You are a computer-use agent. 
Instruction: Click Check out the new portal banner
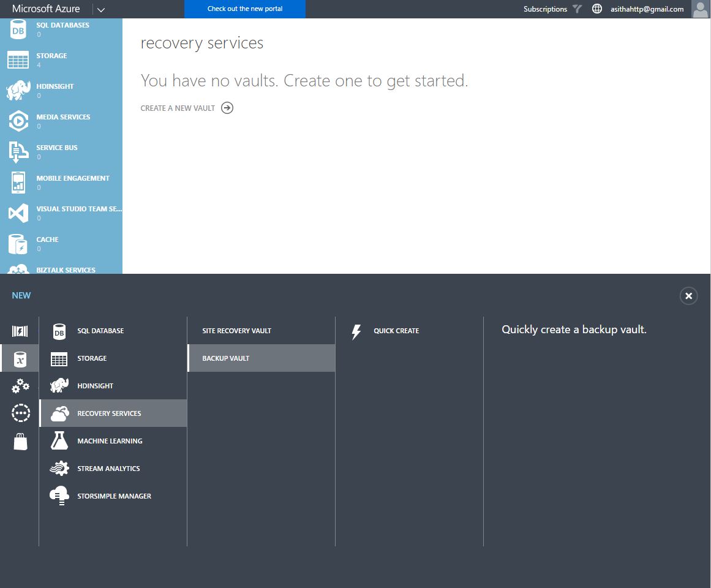coord(245,9)
